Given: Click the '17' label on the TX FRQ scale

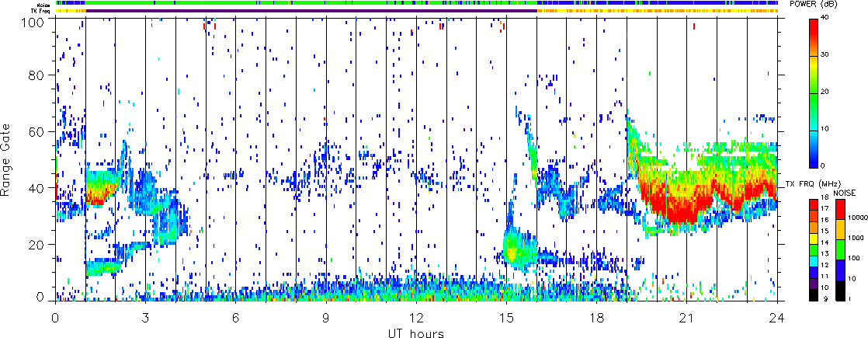Looking at the screenshot, I should [825, 208].
